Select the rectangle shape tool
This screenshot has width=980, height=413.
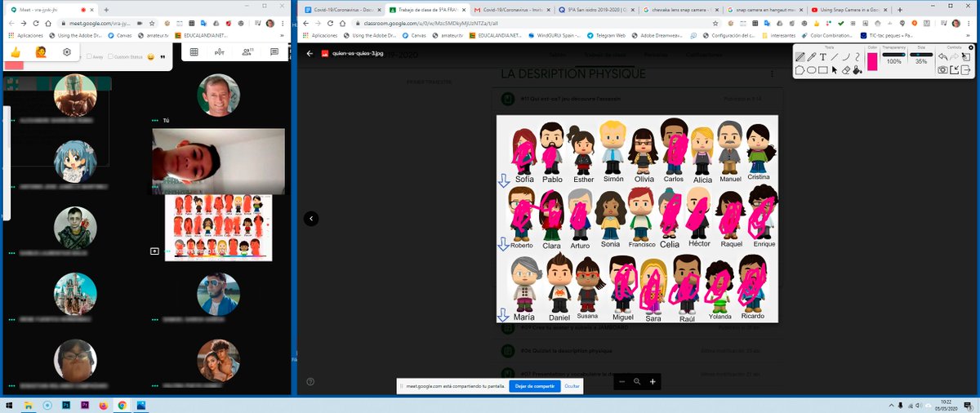click(x=823, y=70)
